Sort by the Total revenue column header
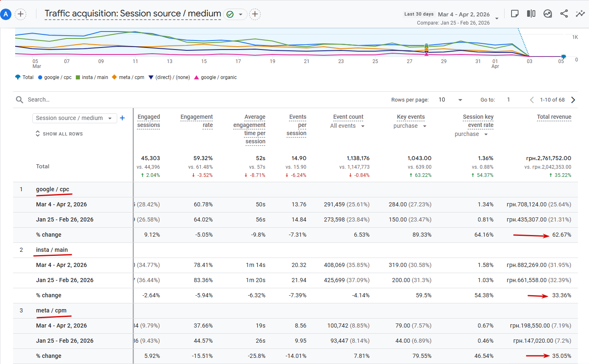 pos(554,117)
